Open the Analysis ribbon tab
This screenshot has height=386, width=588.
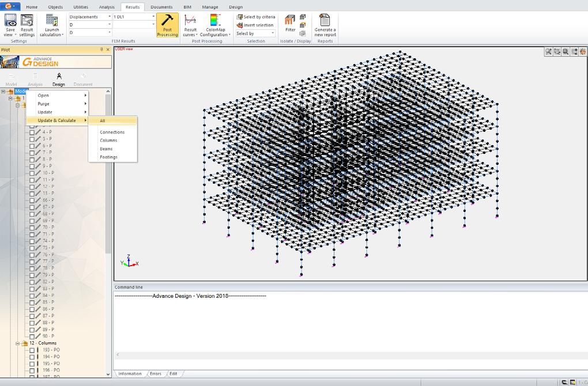(107, 7)
